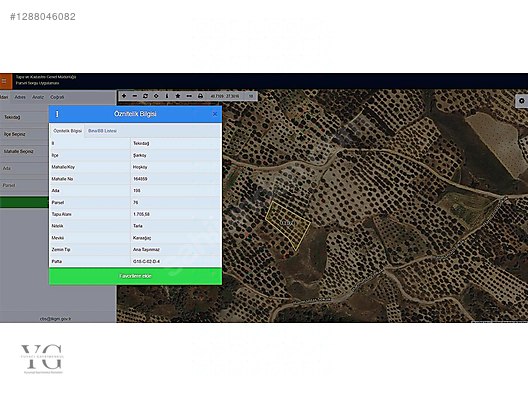528x396 pixels.
Task: Select the Karaağaç value in Mevkii row
Action: 142,238
